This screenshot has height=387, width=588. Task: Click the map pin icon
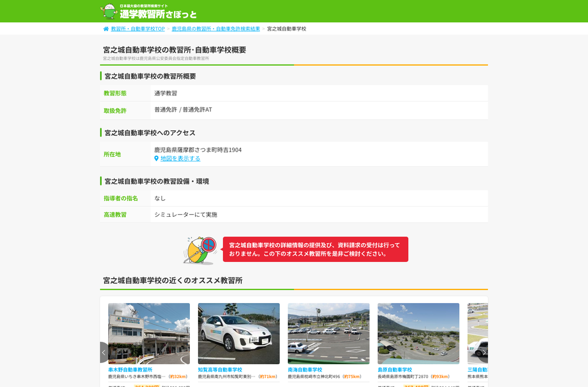click(156, 159)
